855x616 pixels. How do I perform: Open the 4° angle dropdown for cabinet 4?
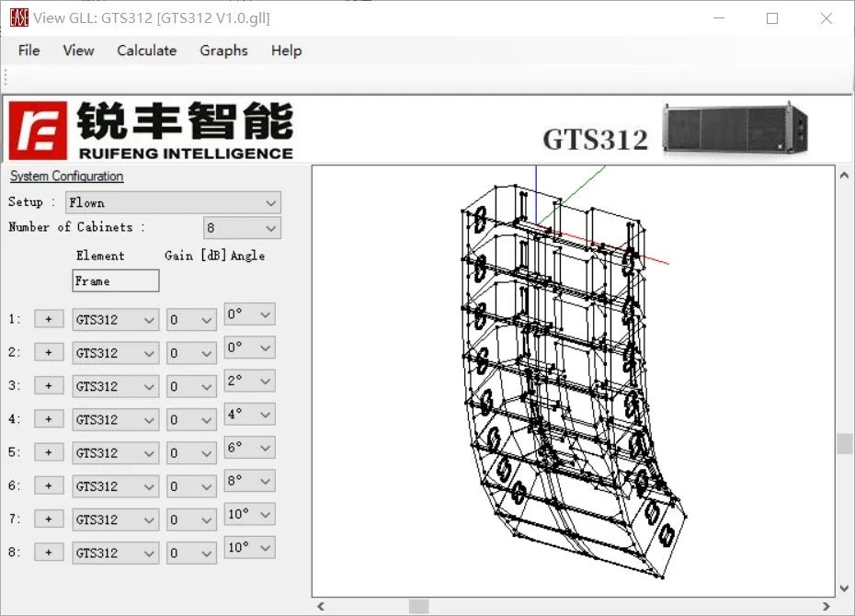[250, 415]
